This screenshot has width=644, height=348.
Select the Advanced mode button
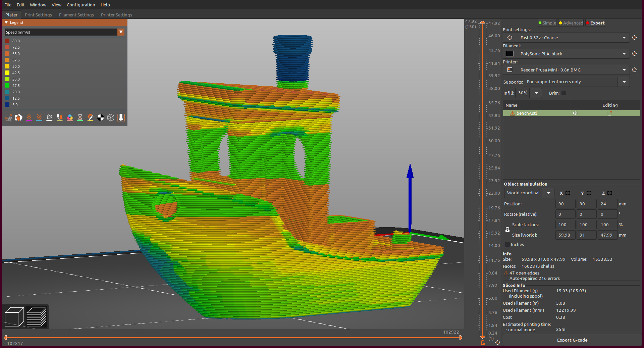click(x=571, y=23)
